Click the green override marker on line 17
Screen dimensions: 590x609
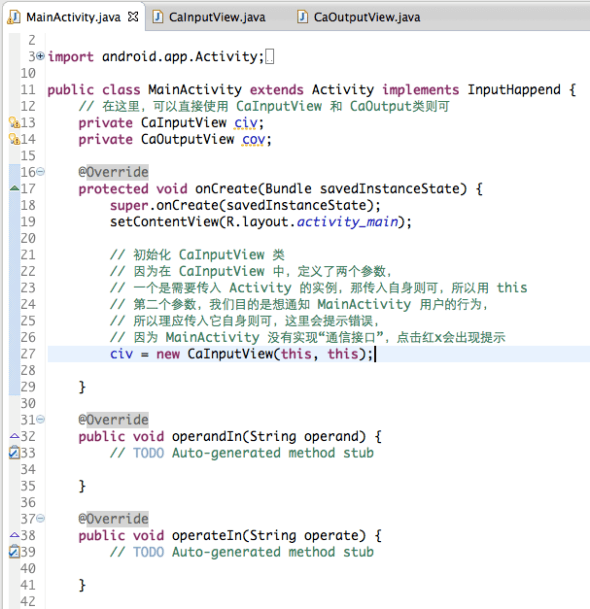pos(14,188)
